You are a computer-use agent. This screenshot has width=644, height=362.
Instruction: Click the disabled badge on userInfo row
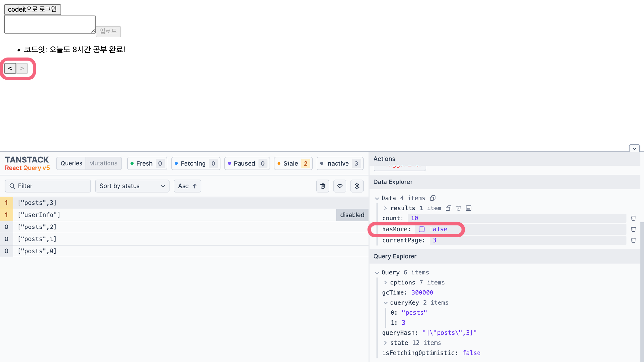coord(352,215)
